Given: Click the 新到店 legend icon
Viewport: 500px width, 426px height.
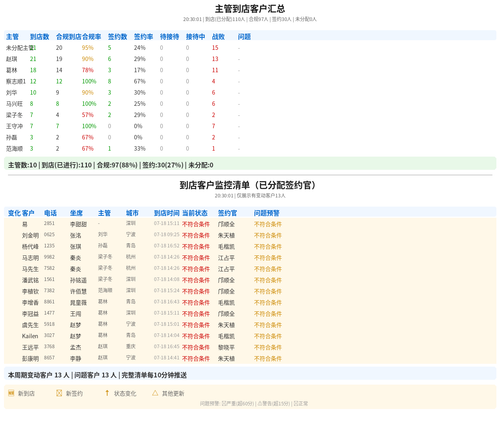Looking at the screenshot, I should 11,393.
